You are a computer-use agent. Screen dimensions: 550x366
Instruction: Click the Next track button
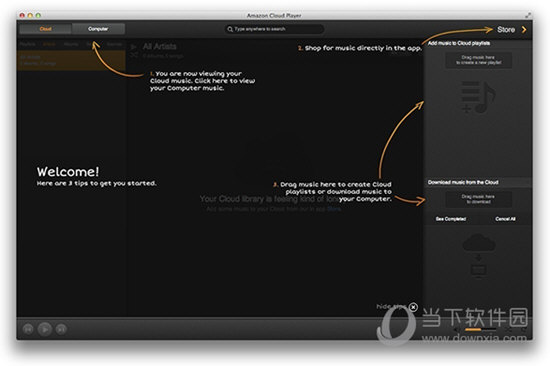point(61,329)
